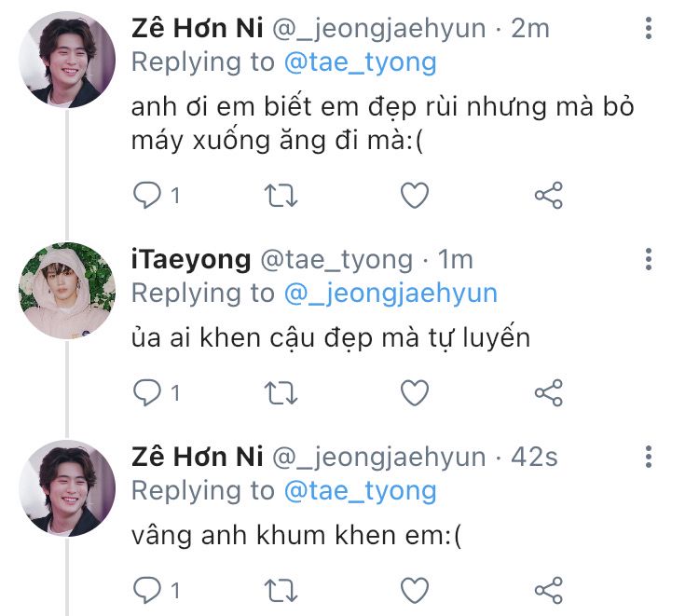Open more options for iTaeyong's tweet
The width and height of the screenshot is (699, 616).
tap(649, 259)
